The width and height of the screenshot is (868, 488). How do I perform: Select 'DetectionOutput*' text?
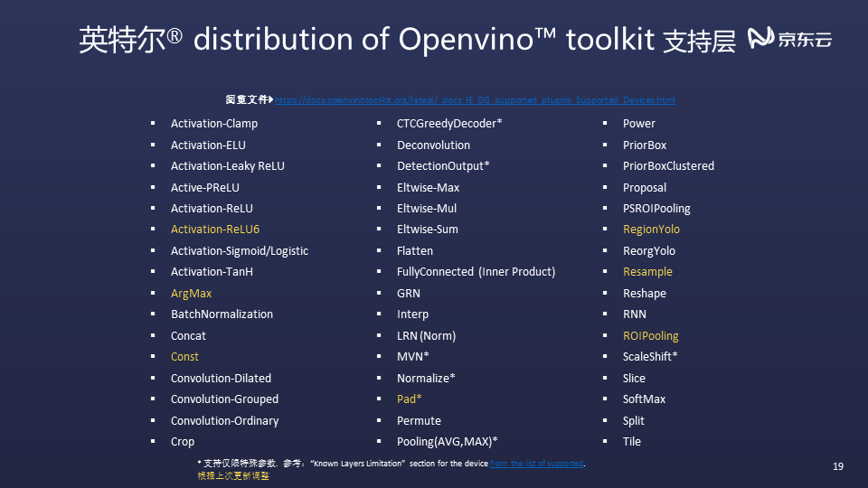pyautogui.click(x=443, y=166)
